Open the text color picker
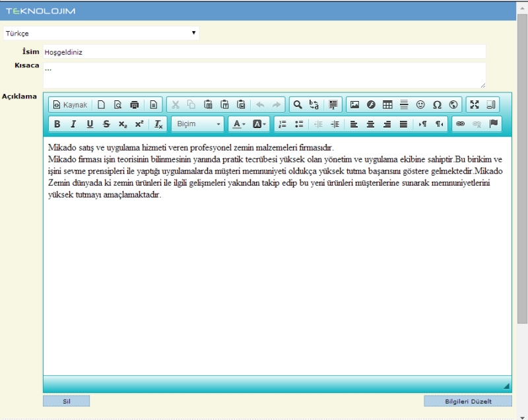The image size is (528, 420). (239, 124)
